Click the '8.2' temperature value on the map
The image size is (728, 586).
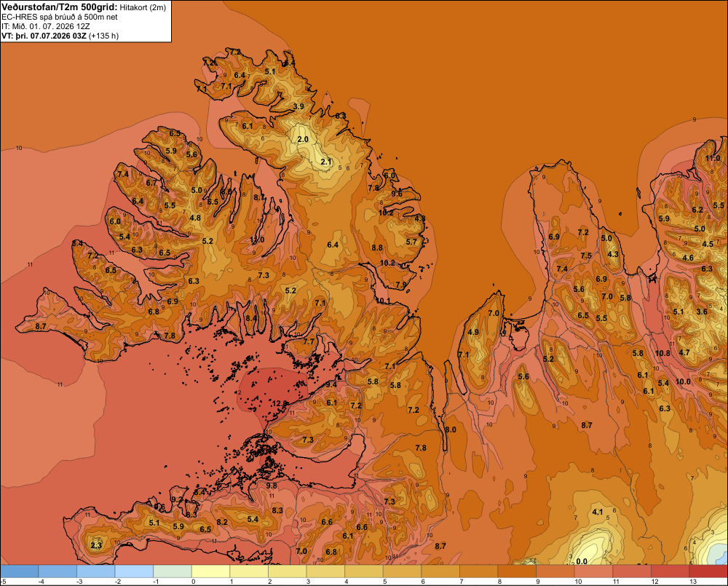point(222,522)
